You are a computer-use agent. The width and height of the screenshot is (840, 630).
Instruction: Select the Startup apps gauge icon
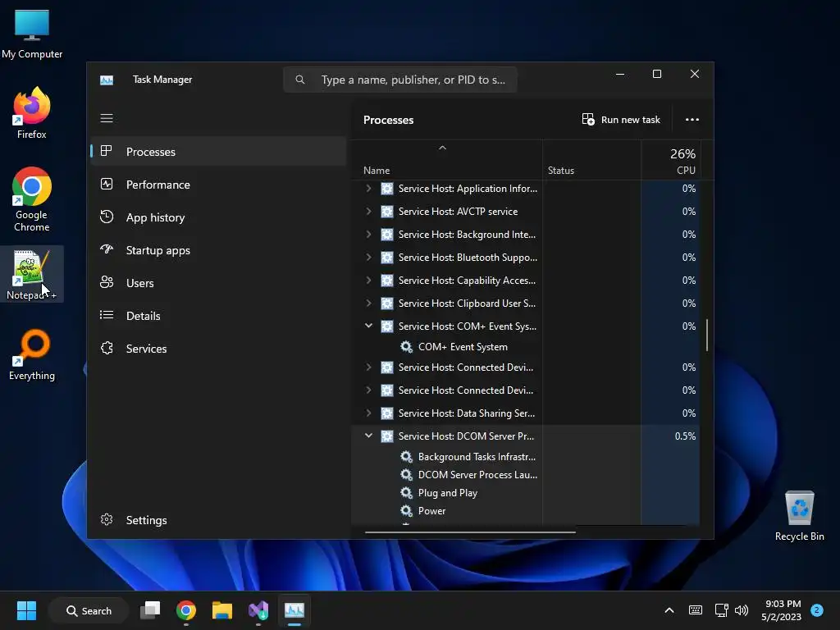(107, 249)
